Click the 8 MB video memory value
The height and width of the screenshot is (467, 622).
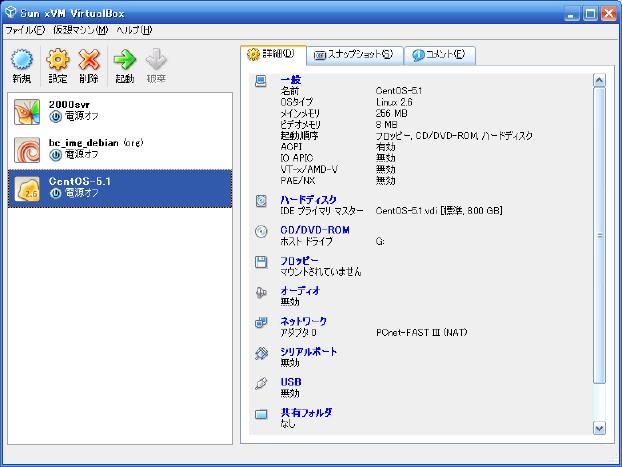(x=386, y=125)
